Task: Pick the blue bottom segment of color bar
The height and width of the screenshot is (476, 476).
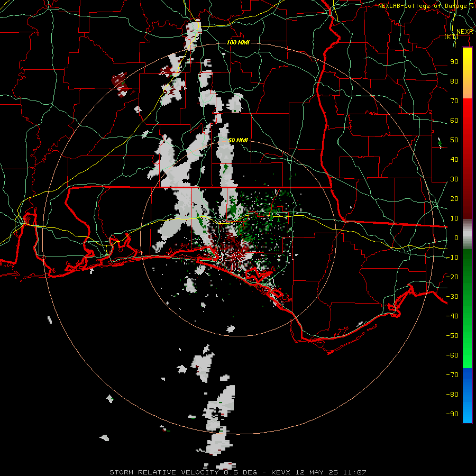Action: pos(467,396)
